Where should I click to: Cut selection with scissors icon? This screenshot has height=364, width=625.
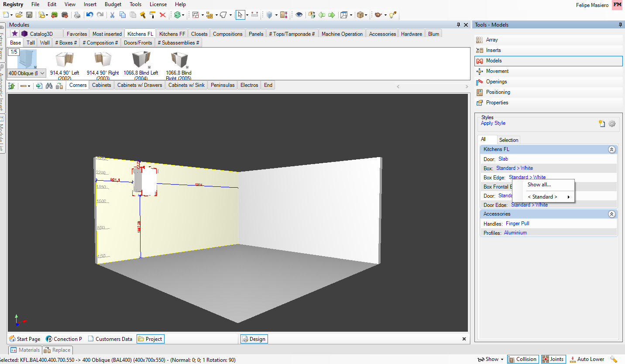tap(112, 15)
